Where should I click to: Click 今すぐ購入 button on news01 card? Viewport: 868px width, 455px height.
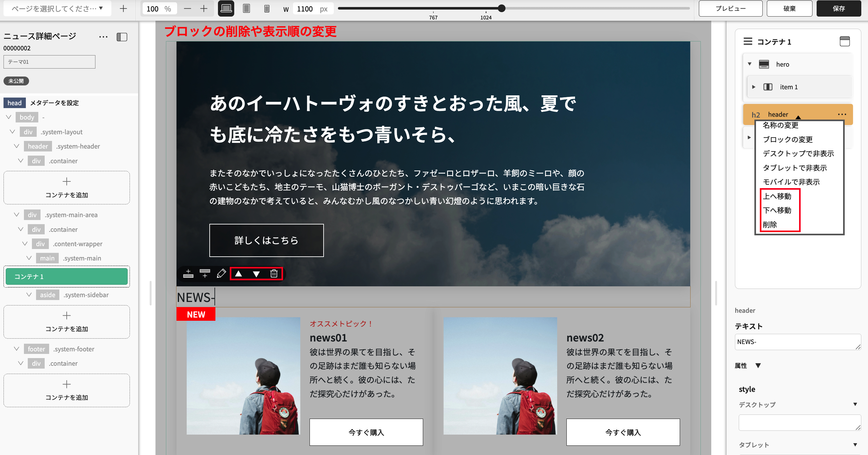click(366, 432)
